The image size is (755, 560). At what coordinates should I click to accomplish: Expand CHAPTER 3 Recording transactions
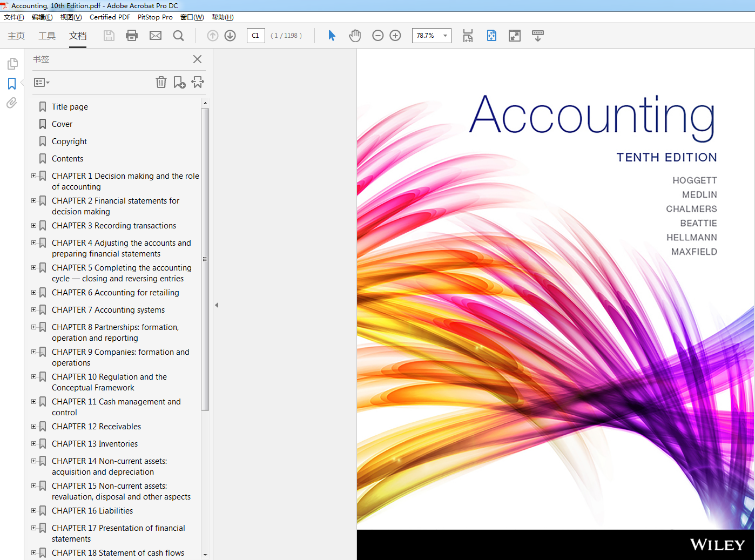(x=34, y=226)
